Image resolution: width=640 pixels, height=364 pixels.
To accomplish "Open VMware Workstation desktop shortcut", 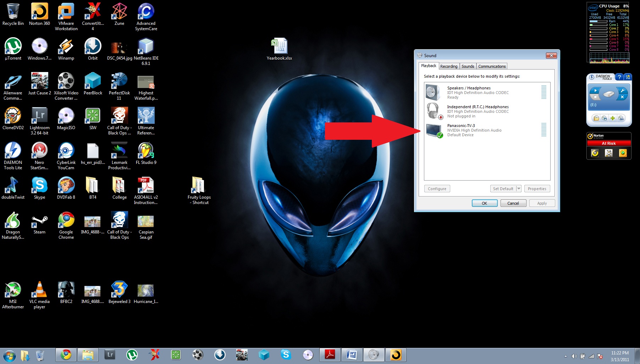I will tap(66, 17).
